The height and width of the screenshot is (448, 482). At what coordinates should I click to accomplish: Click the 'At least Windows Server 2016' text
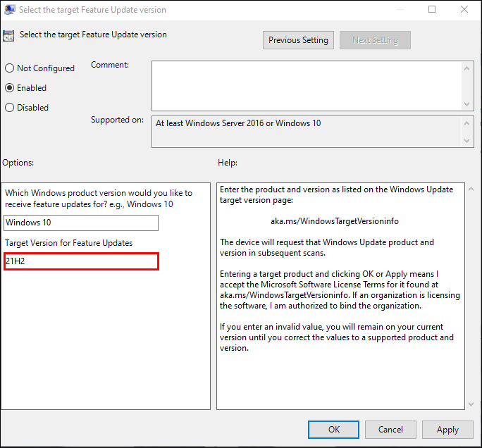click(x=238, y=123)
